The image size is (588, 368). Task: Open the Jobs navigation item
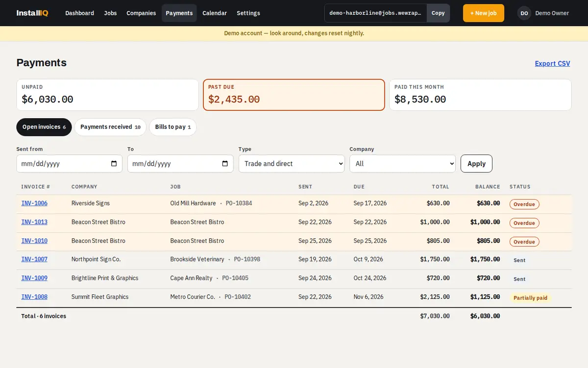click(x=110, y=13)
